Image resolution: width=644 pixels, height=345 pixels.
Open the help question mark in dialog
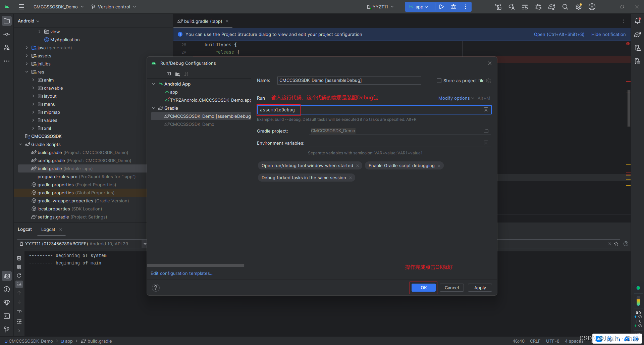point(156,288)
